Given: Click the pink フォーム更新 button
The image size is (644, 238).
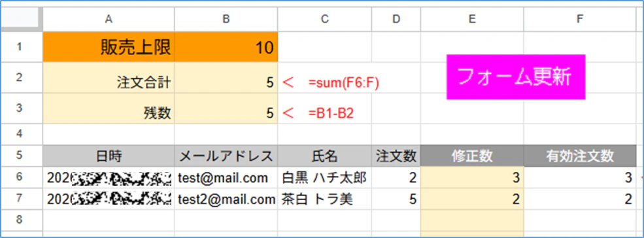Looking at the screenshot, I should tap(516, 77).
